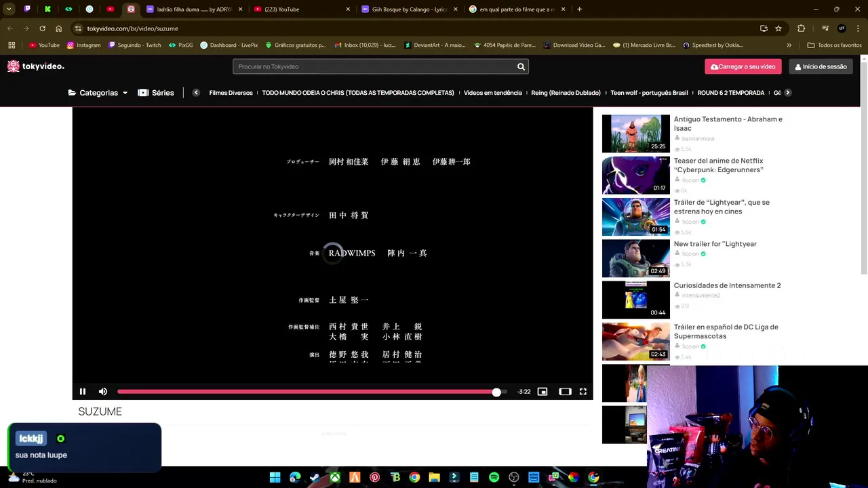Click the site info icon in address bar
Screen dimensions: 868x488
tap(78, 28)
